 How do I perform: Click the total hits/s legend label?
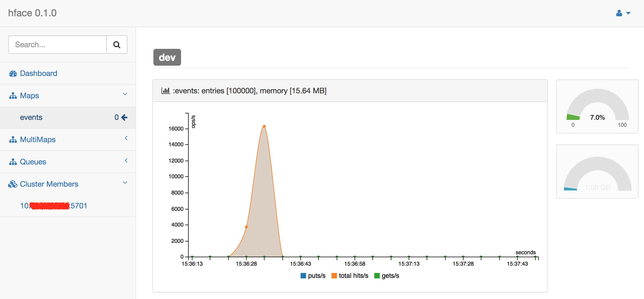354,276
